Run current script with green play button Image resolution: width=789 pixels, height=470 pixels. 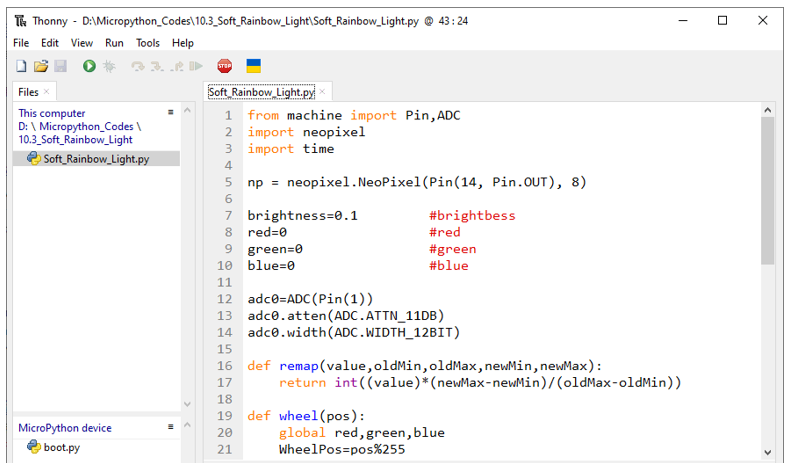(x=89, y=66)
